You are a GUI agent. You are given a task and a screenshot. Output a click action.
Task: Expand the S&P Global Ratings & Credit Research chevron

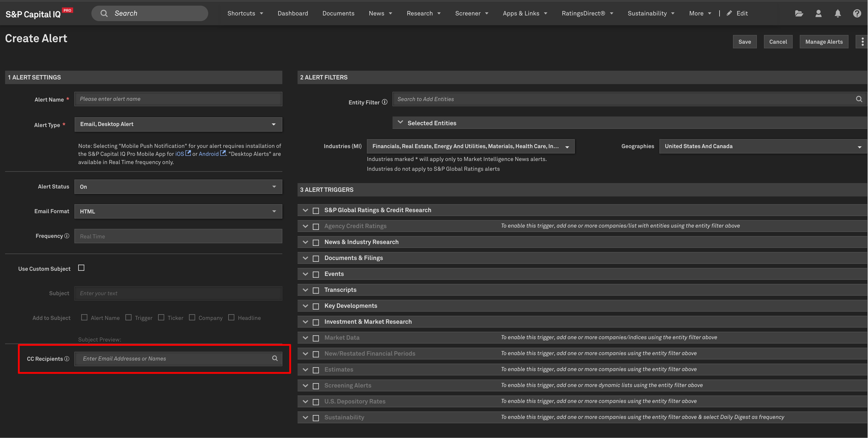click(305, 210)
